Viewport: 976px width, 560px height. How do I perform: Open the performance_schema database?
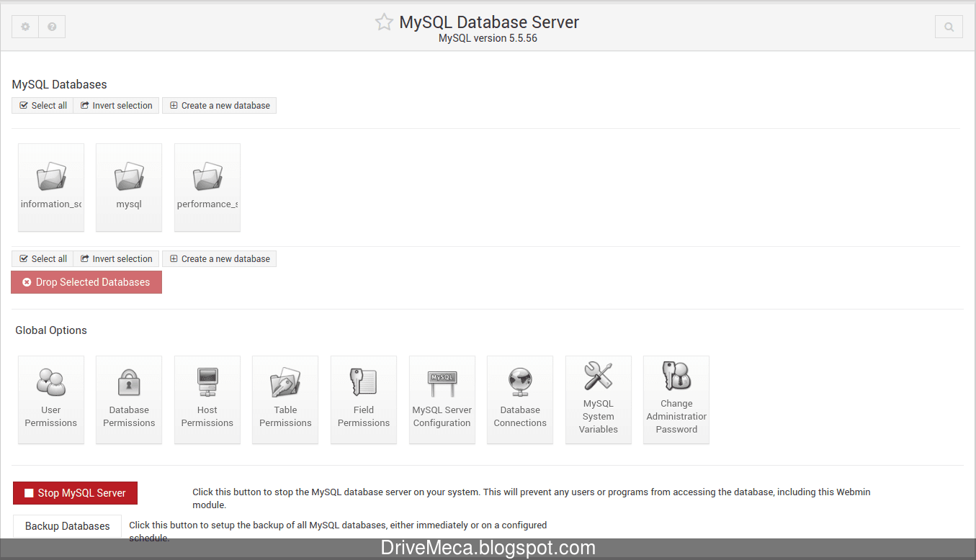point(207,184)
